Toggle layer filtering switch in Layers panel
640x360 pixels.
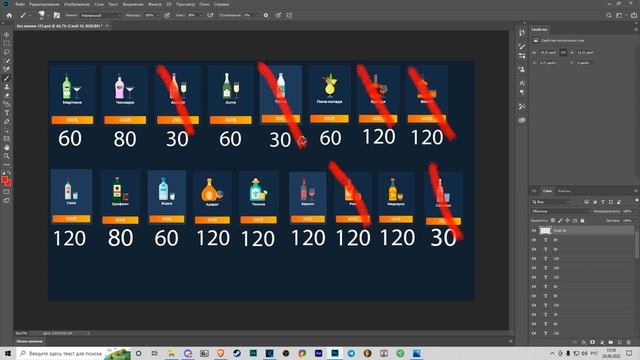click(x=636, y=200)
